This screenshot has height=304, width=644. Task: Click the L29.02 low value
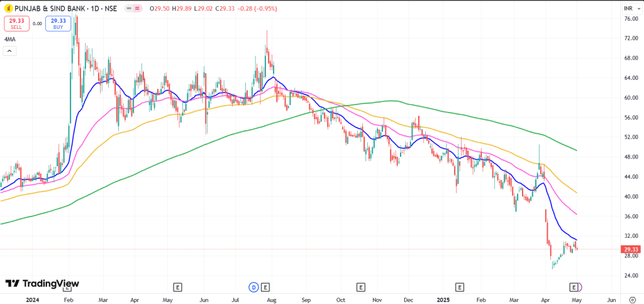pyautogui.click(x=203, y=8)
